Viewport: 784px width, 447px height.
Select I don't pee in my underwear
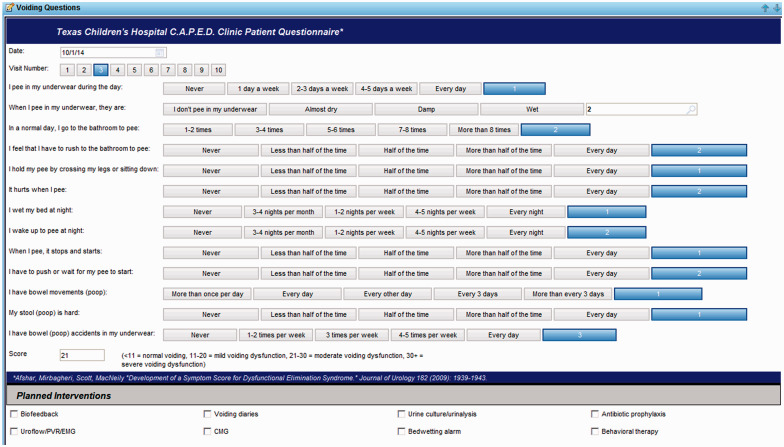(215, 109)
